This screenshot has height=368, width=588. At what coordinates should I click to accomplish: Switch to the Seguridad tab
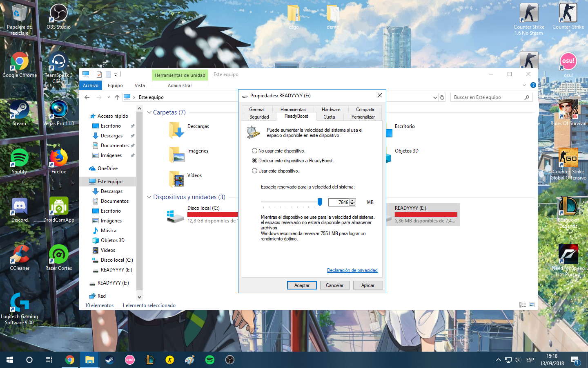coord(259,117)
